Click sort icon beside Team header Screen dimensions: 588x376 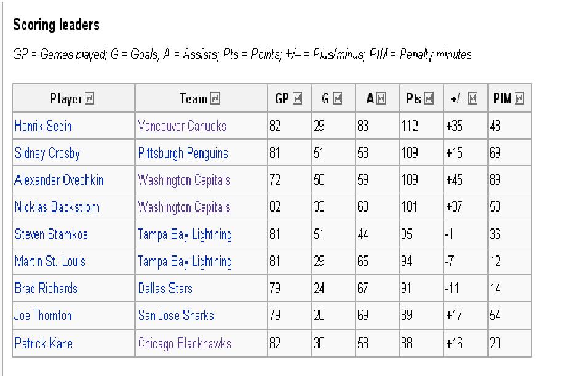click(x=215, y=98)
